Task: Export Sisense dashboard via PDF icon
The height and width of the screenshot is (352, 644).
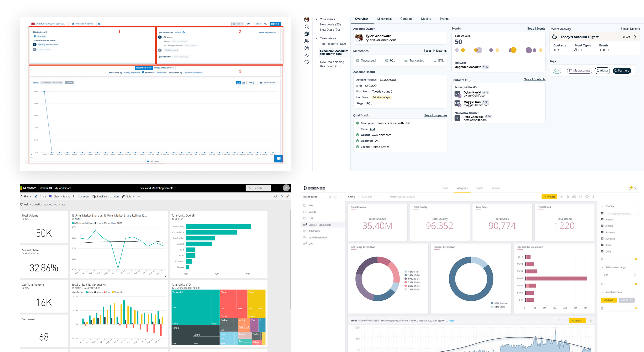Action: click(x=574, y=197)
